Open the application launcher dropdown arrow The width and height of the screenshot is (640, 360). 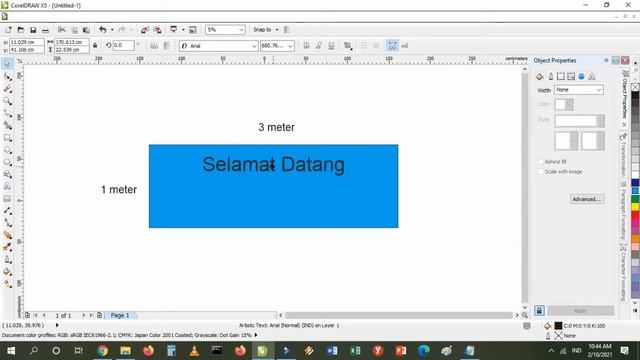[183, 30]
